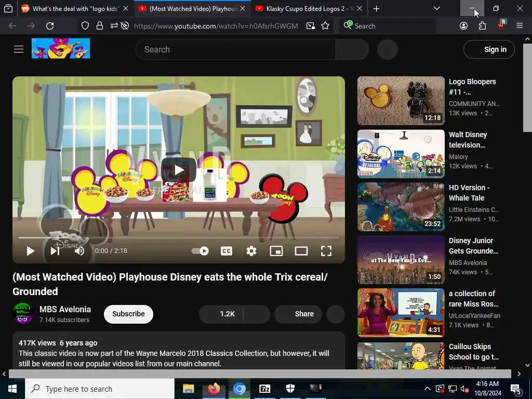
Task: Enter full screen mode
Action: point(326,251)
